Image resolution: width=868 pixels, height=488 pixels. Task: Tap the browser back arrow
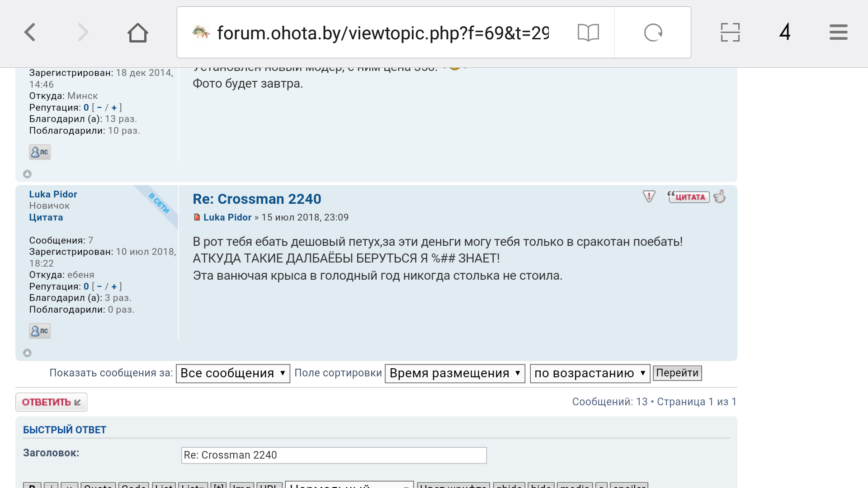point(30,33)
